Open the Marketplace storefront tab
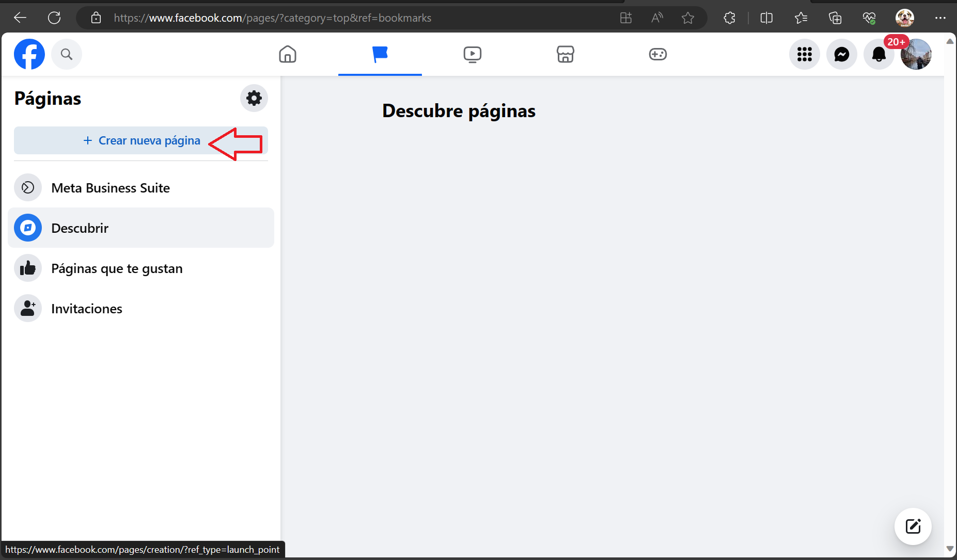Image resolution: width=957 pixels, height=560 pixels. tap(565, 54)
